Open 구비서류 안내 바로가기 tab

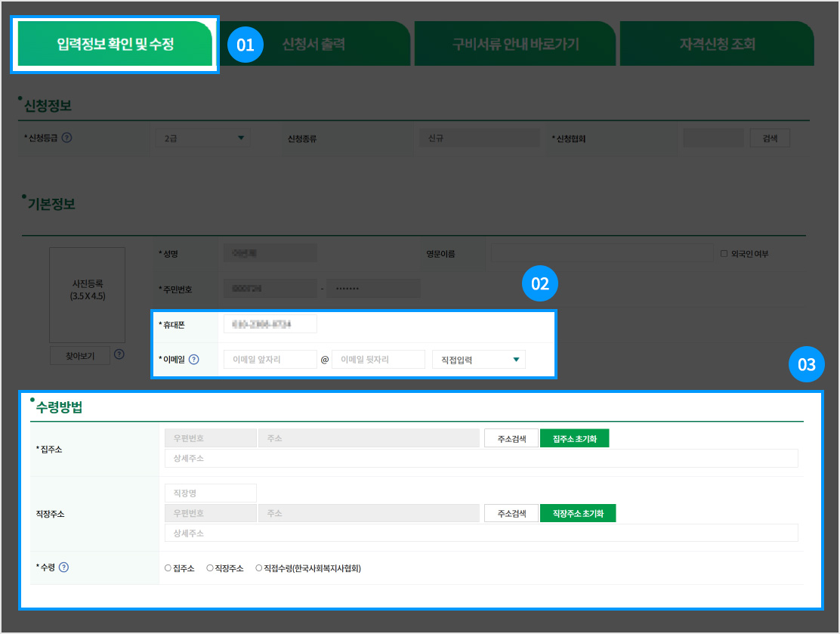click(x=515, y=45)
